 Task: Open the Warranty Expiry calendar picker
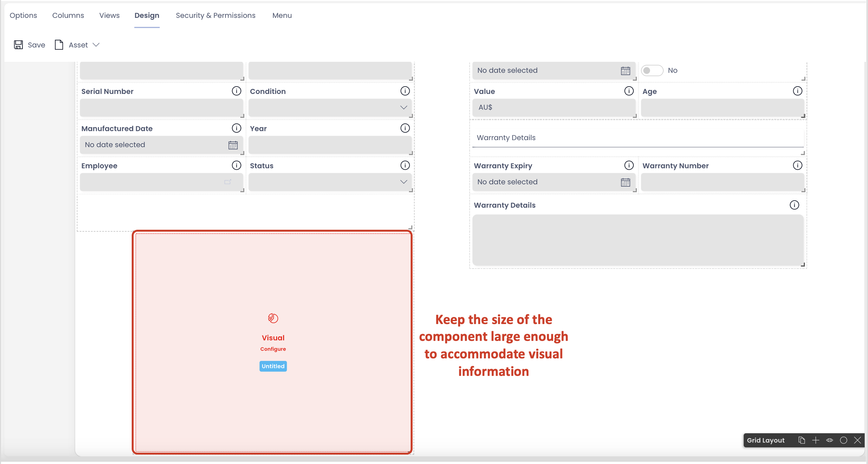click(625, 182)
